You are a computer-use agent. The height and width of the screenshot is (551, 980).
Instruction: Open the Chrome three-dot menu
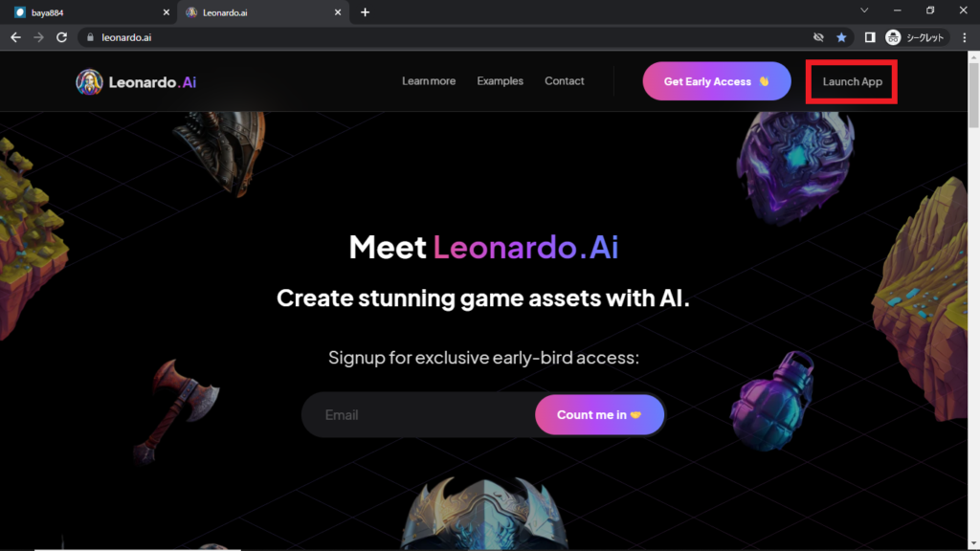(965, 37)
